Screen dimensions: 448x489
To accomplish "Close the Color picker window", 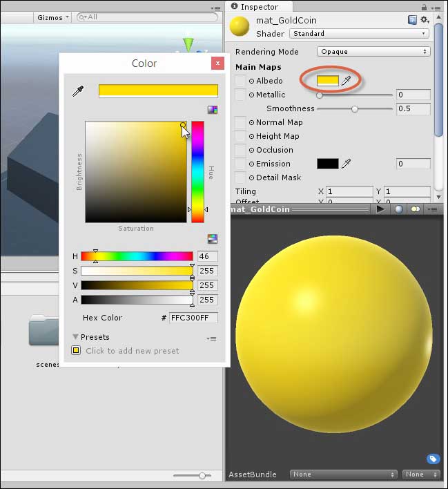I will click(217, 64).
